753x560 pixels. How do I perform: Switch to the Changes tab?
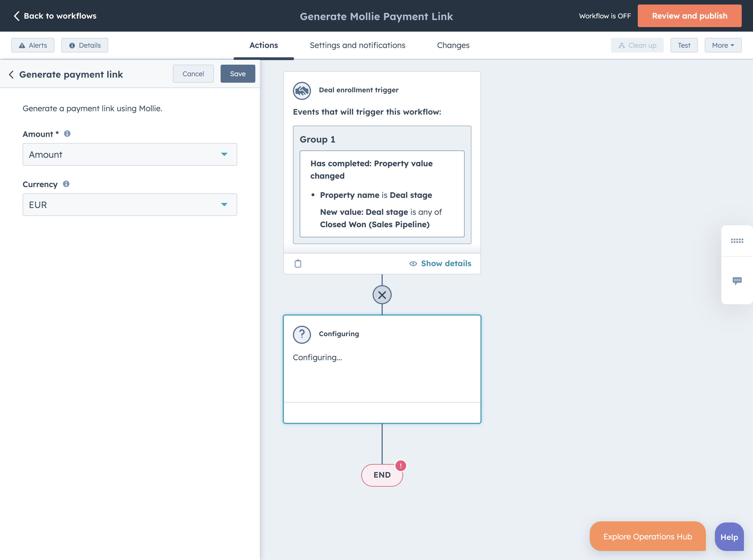point(453,45)
